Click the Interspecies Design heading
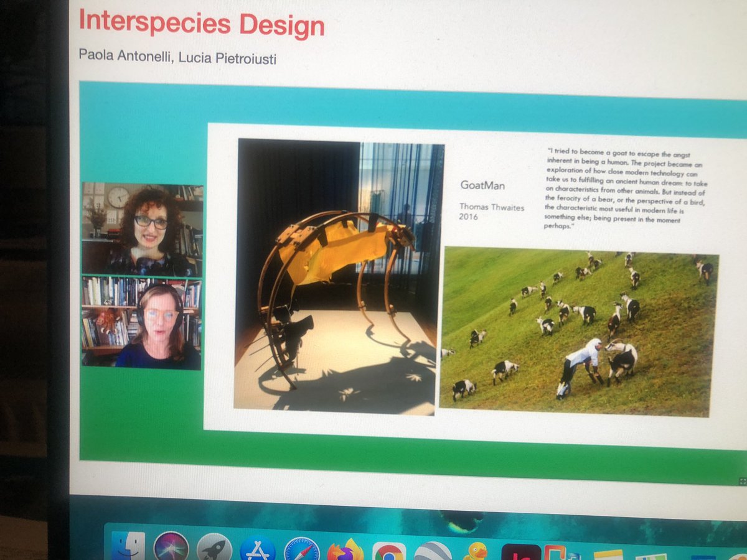Image resolution: width=747 pixels, height=560 pixels. (x=201, y=23)
